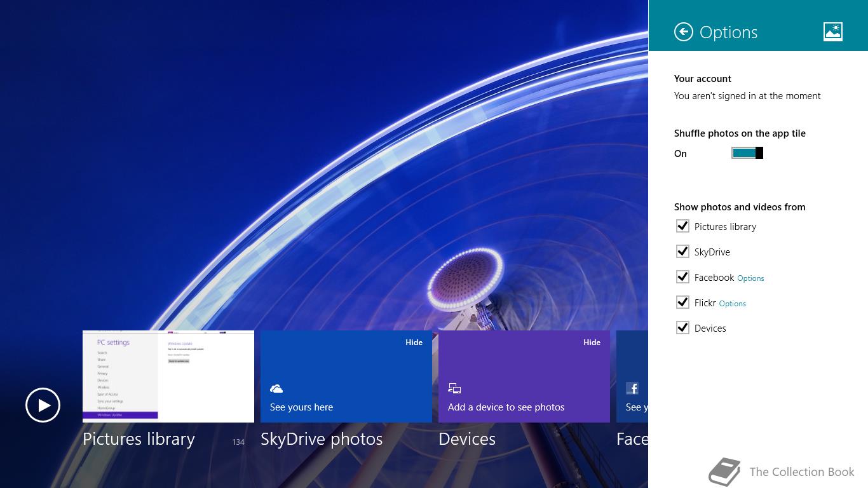
Task: Uncheck the SkyDrive checkbox
Action: point(682,251)
